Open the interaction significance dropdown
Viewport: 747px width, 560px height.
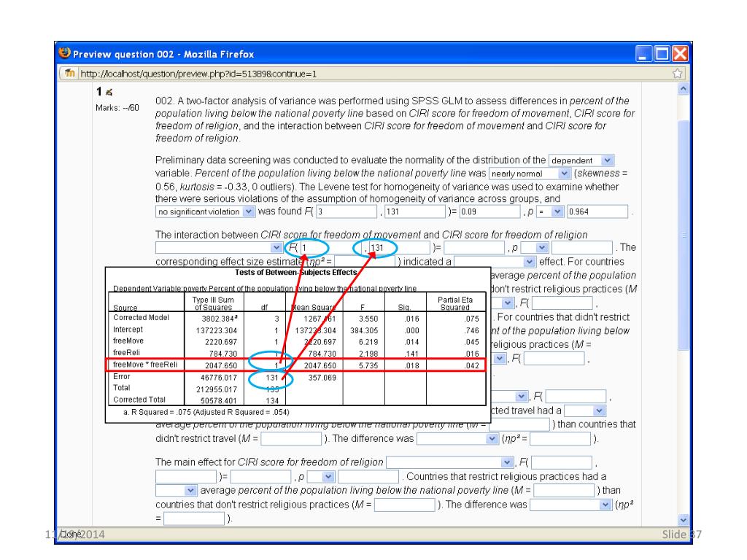pos(219,248)
